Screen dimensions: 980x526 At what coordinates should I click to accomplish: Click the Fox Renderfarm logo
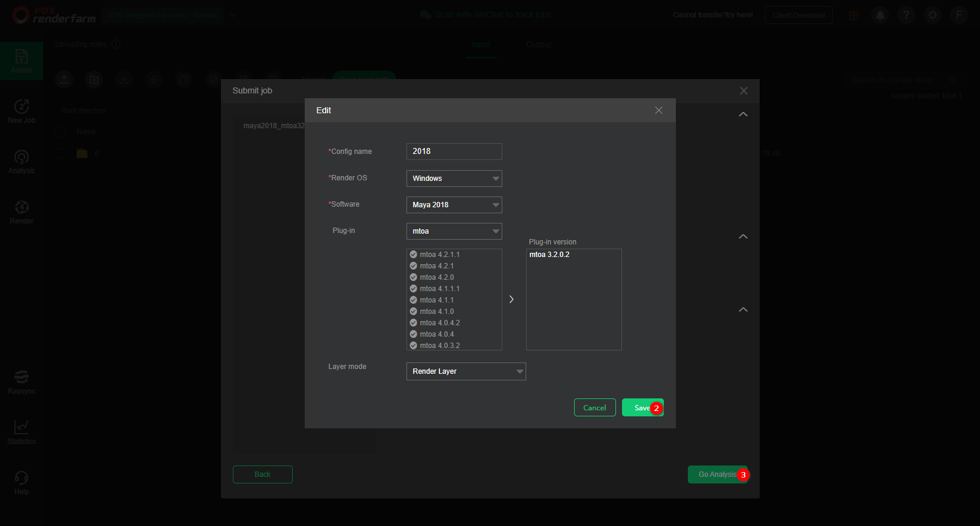tap(54, 15)
